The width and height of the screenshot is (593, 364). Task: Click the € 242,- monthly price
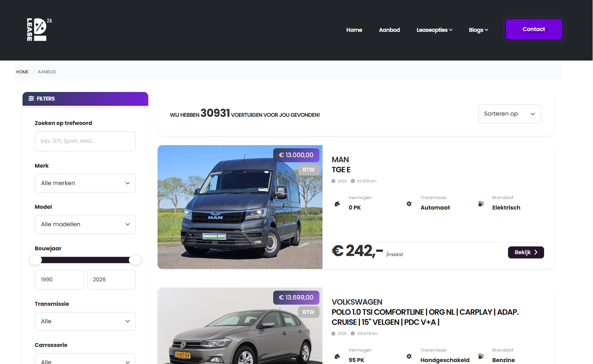click(x=357, y=251)
